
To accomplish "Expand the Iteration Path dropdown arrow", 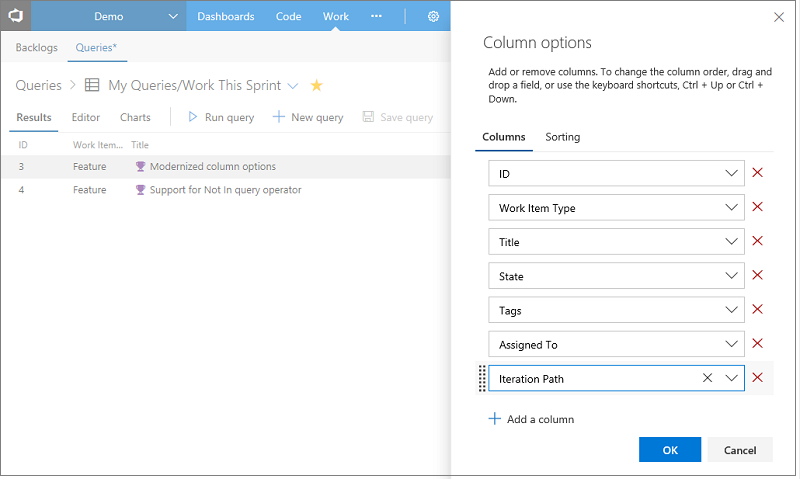I will [731, 379].
